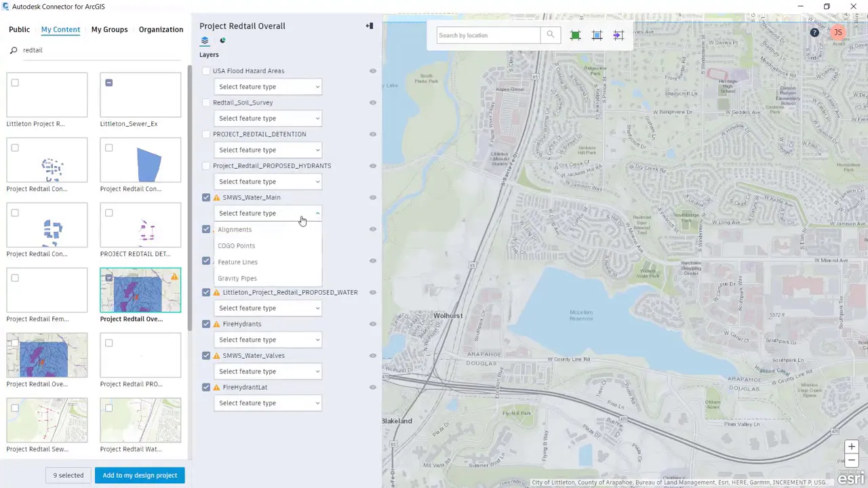Toggle visibility of SMWS_Water_Main layer
Screen dimensions: 868x488
373,198
